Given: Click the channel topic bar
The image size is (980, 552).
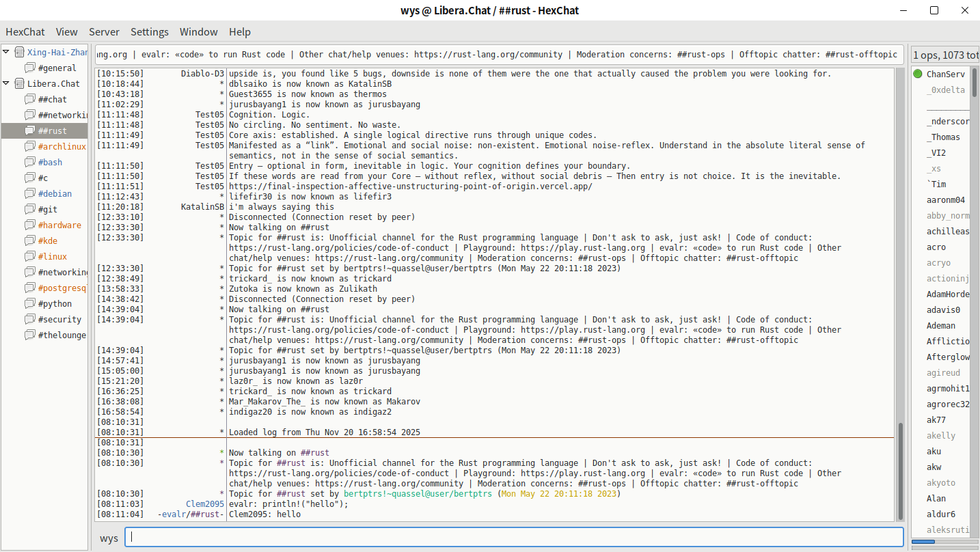Looking at the screenshot, I should (x=499, y=55).
